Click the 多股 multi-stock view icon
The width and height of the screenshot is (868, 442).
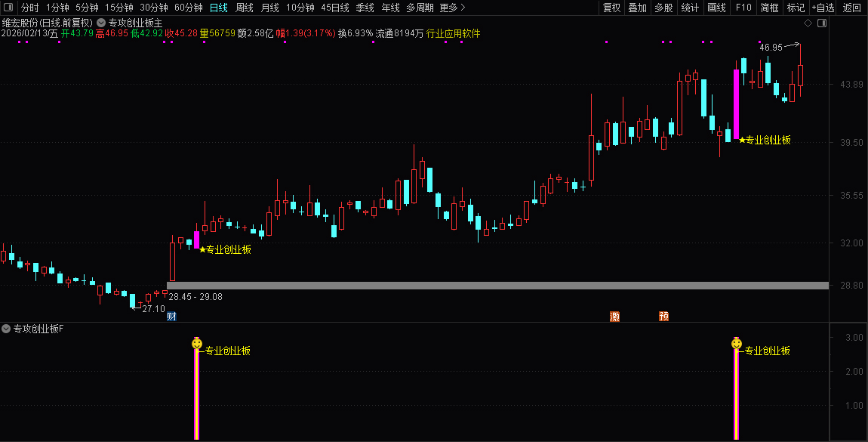point(662,8)
